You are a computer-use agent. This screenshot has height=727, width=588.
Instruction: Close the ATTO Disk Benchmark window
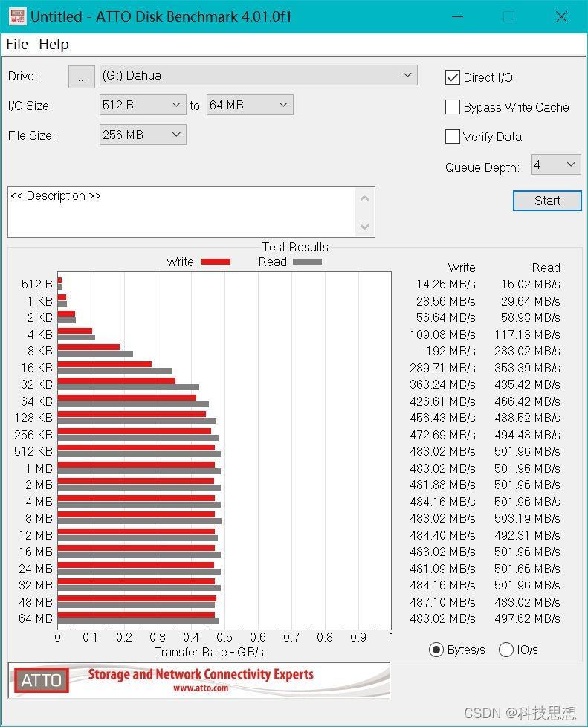561,16
